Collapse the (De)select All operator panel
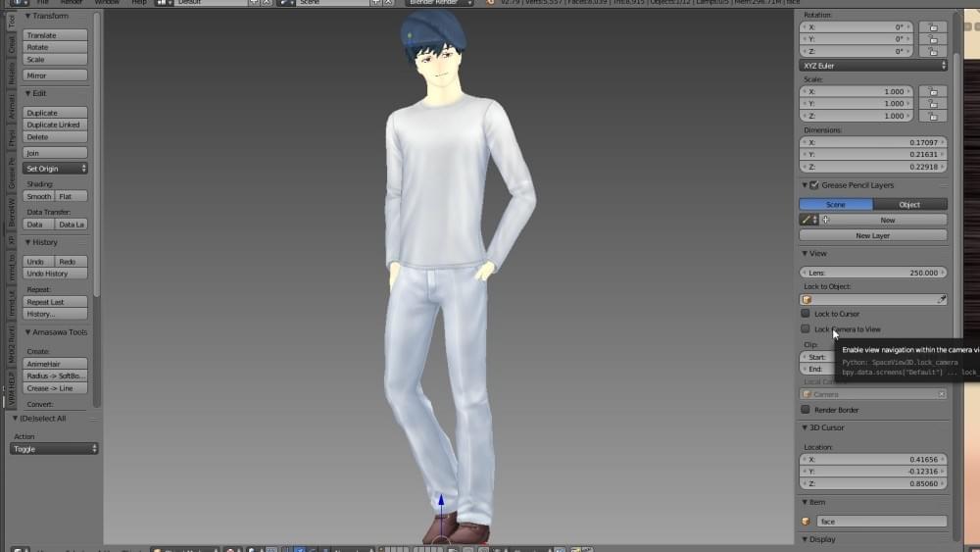The width and height of the screenshot is (980, 552). pos(15,419)
